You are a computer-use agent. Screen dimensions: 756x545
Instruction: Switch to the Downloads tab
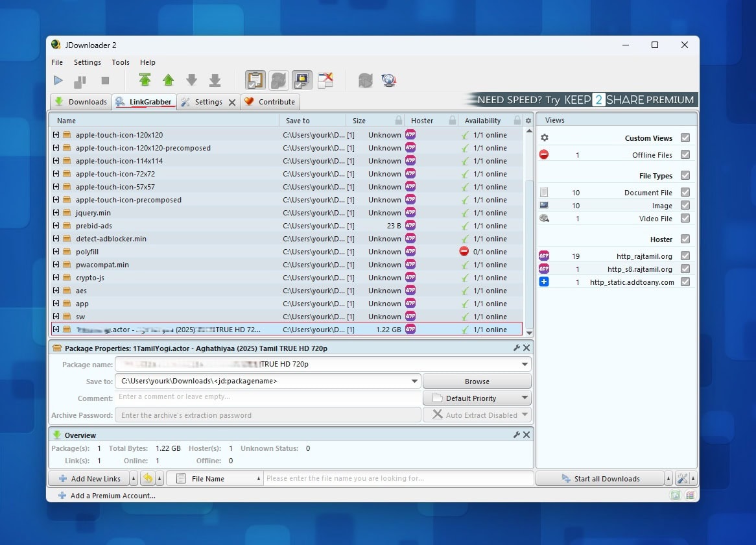click(x=81, y=102)
